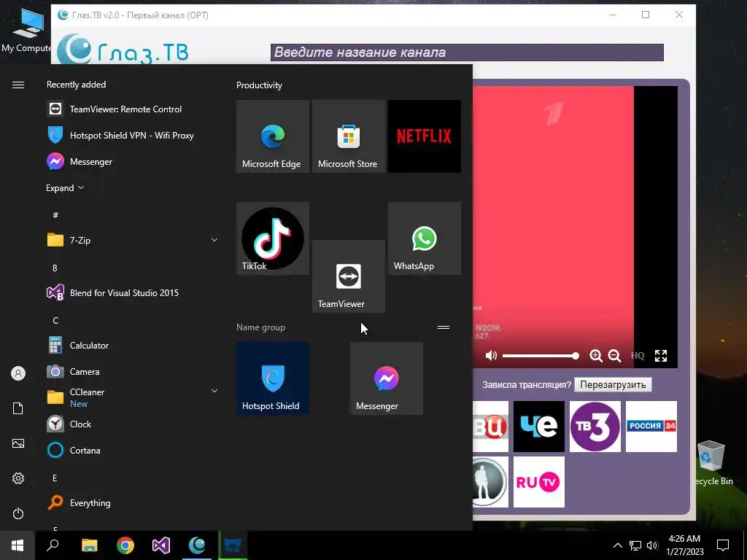Launch Cortana from the app list
The image size is (747, 560).
point(133,450)
